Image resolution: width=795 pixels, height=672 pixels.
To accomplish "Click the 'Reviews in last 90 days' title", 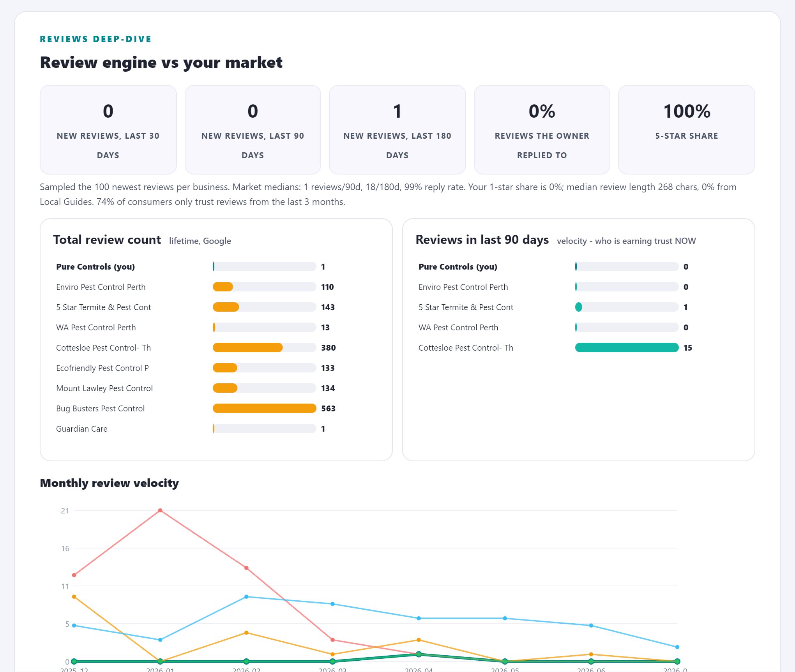I will point(482,240).
